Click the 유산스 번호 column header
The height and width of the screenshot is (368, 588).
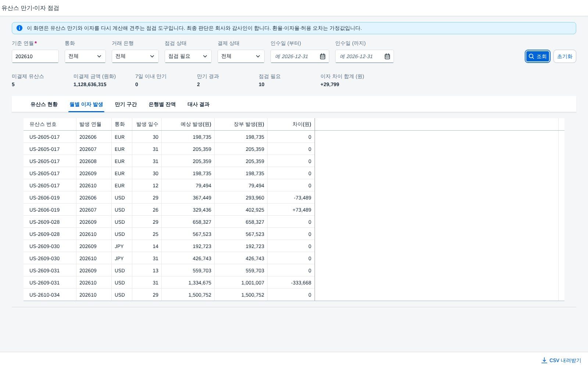tap(50, 124)
